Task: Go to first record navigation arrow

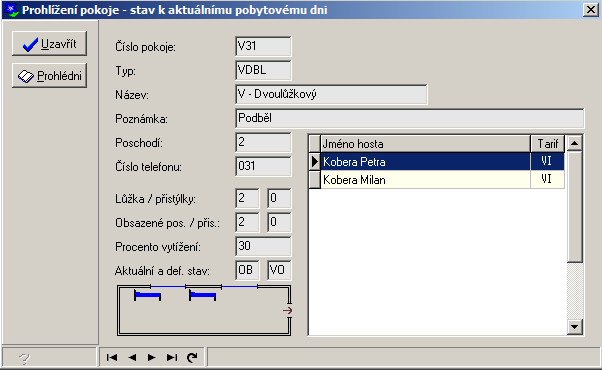Action: 112,357
